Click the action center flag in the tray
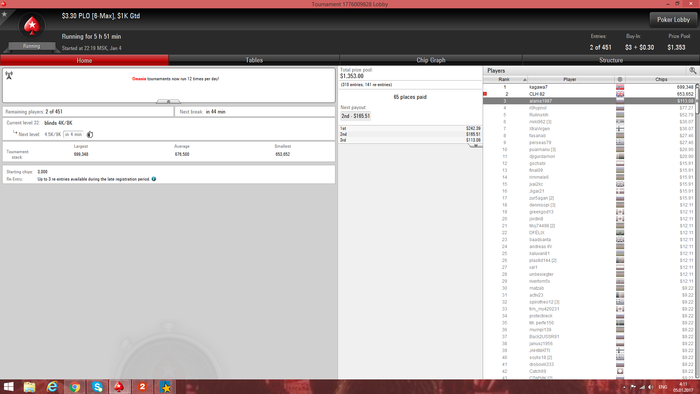The width and height of the screenshot is (700, 394). [633, 387]
